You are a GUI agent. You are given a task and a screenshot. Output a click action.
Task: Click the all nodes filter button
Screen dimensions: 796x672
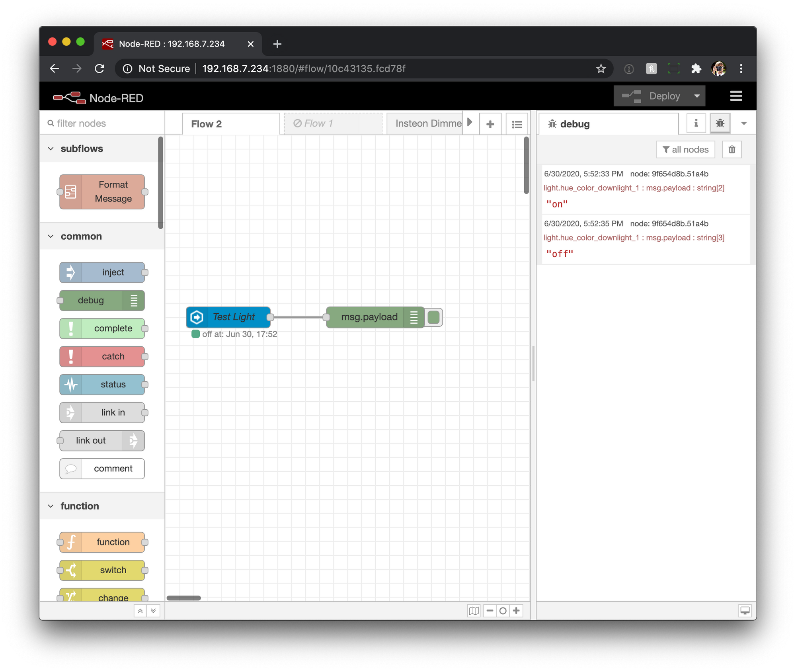[685, 150]
